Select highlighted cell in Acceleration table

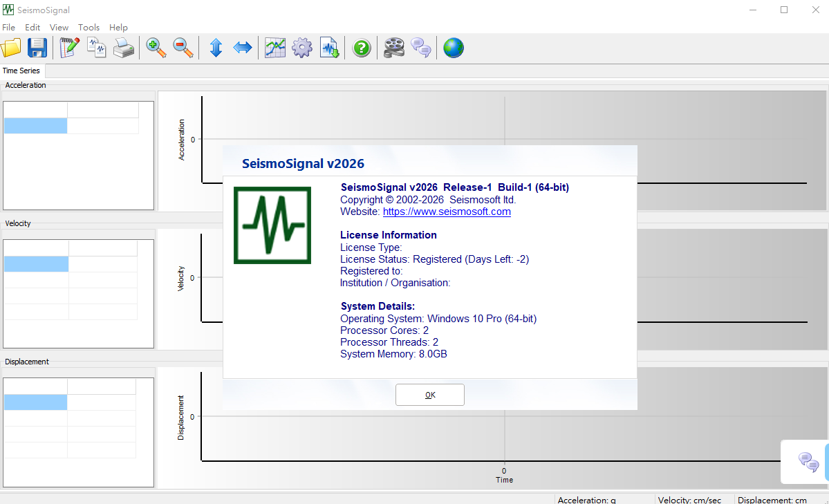click(x=35, y=126)
